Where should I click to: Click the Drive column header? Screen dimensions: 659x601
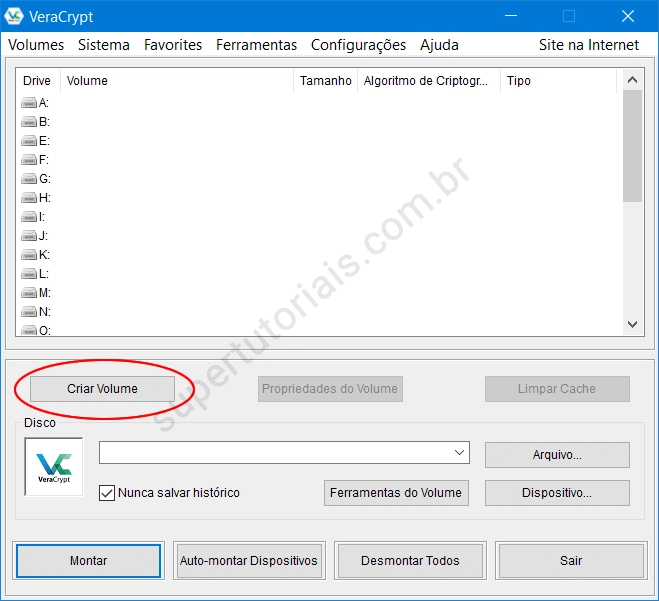tap(37, 81)
